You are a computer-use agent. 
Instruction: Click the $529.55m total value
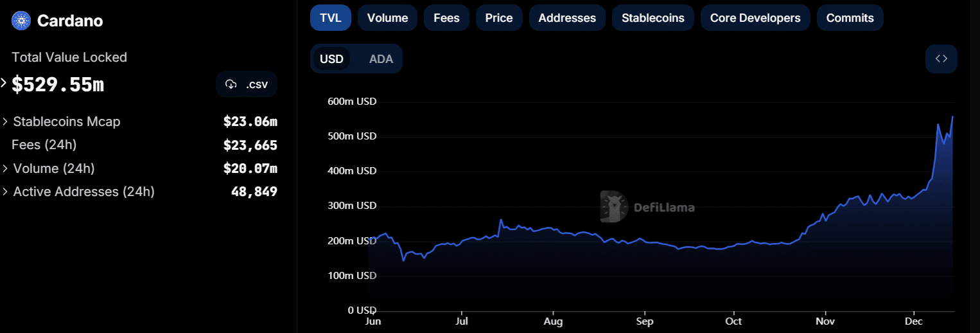pos(58,84)
